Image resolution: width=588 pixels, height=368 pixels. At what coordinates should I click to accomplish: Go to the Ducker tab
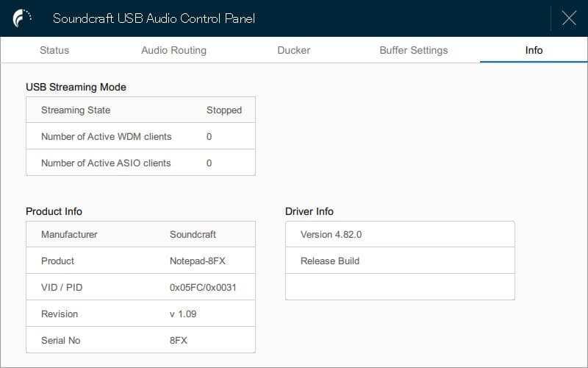click(x=293, y=50)
